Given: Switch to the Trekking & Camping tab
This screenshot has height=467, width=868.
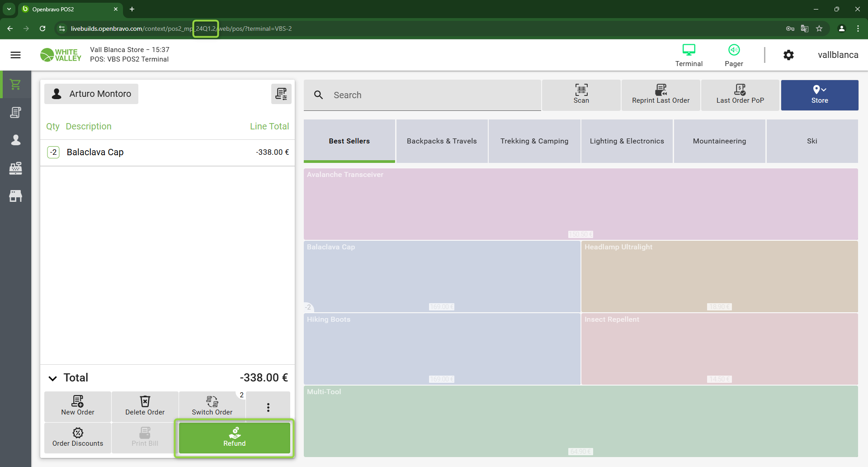Looking at the screenshot, I should (x=534, y=141).
